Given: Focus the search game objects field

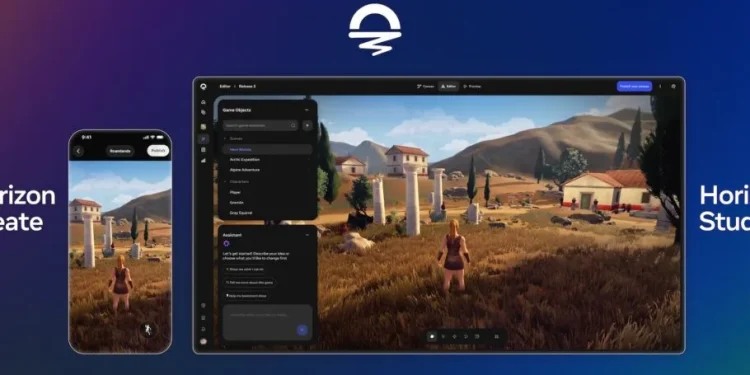Looking at the screenshot, I should [x=261, y=125].
